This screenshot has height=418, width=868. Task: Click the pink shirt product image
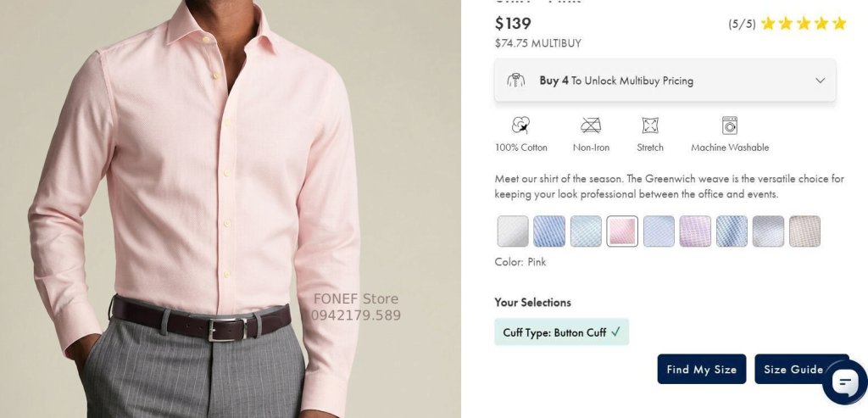click(x=231, y=209)
